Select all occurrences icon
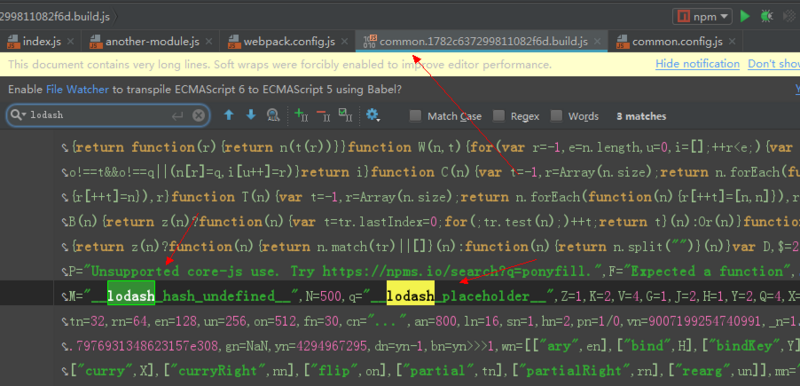This screenshot has width=800, height=386. [345, 116]
